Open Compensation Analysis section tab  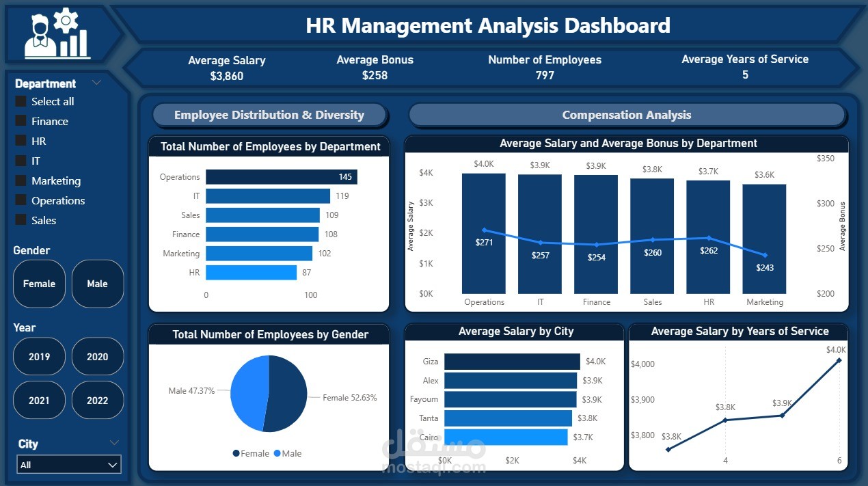click(627, 115)
